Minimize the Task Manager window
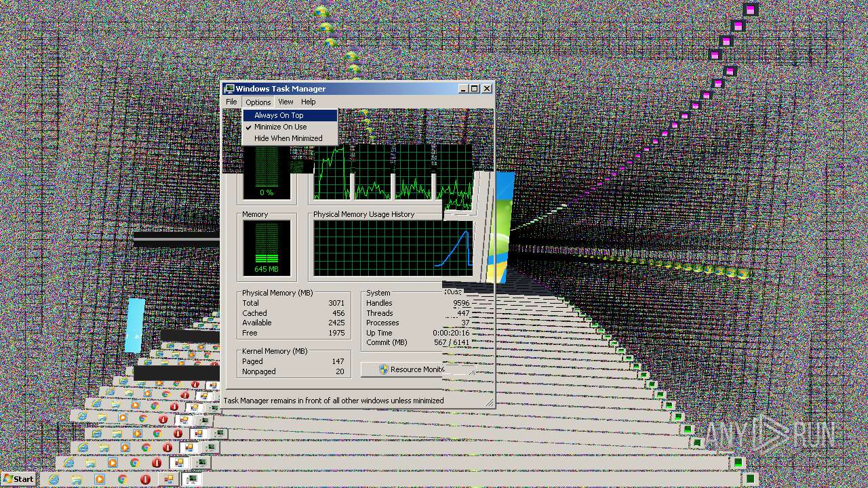 pyautogui.click(x=462, y=89)
